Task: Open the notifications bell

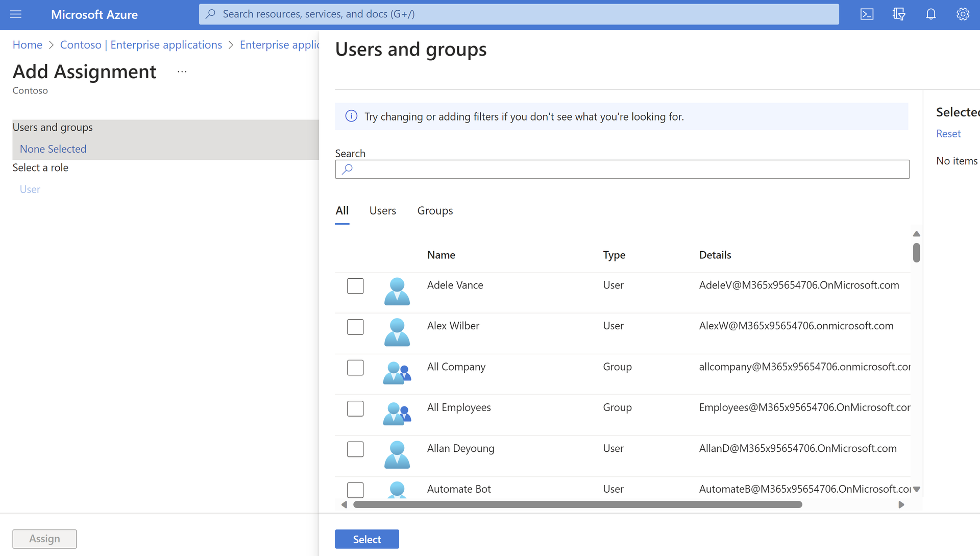Action: pos(931,14)
